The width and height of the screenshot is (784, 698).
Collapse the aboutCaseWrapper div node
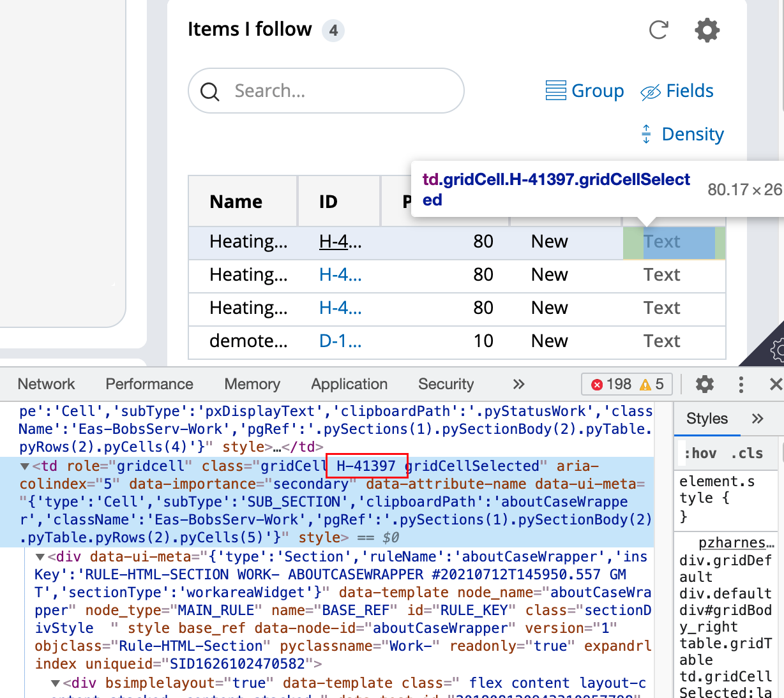click(x=40, y=556)
